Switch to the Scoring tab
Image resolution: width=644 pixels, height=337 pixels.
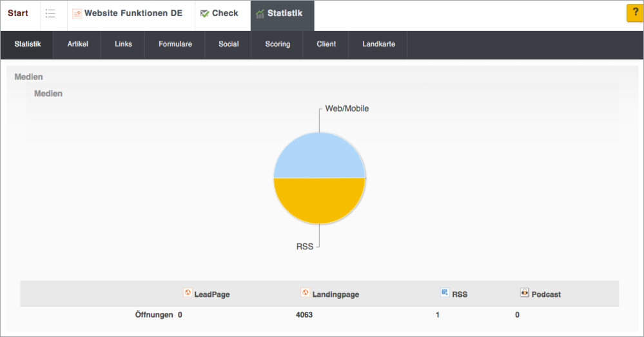277,45
